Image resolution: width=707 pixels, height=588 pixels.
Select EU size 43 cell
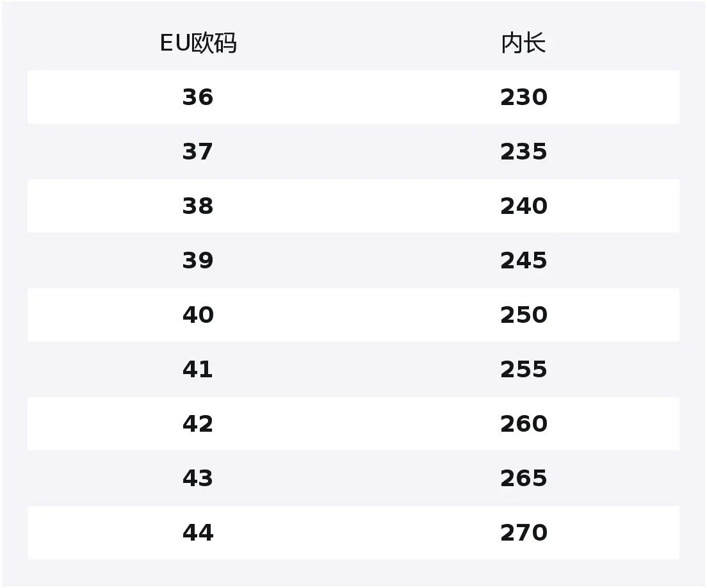tap(198, 478)
